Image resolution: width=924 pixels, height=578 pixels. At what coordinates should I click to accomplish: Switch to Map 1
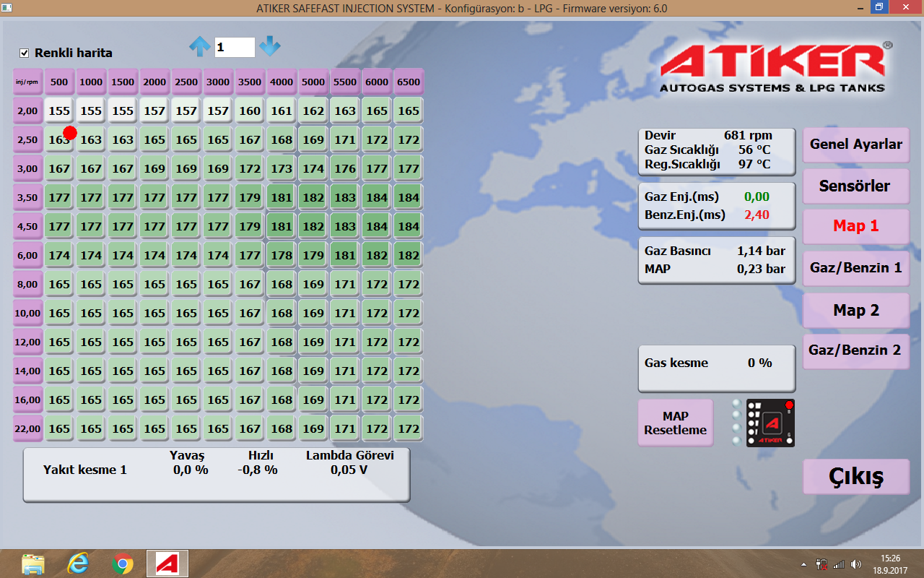click(856, 226)
